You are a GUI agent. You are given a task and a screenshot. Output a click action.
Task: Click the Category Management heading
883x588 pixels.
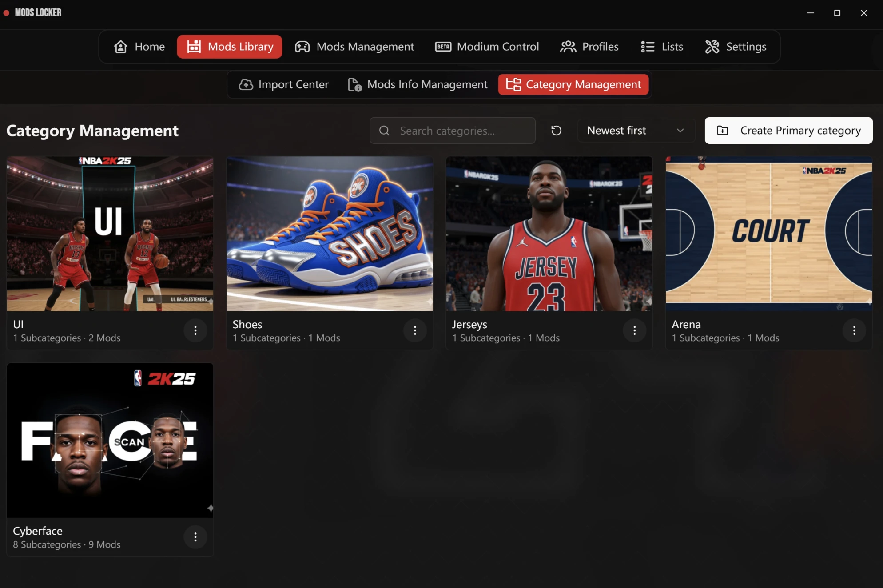pyautogui.click(x=92, y=131)
